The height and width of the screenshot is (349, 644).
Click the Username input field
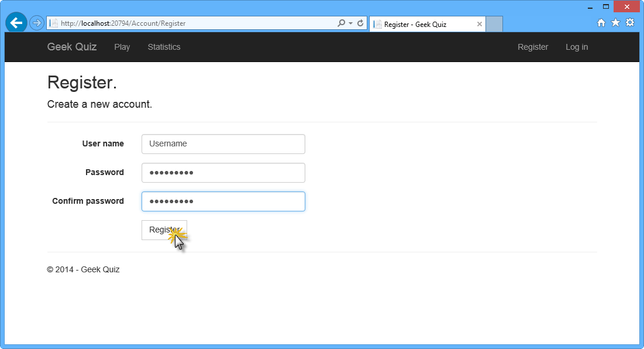click(x=223, y=143)
